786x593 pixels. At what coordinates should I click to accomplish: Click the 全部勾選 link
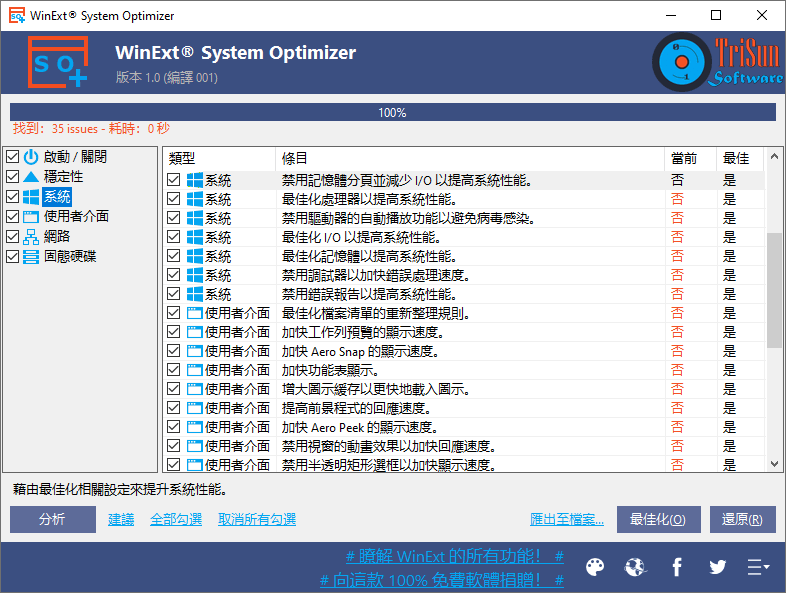(x=176, y=519)
